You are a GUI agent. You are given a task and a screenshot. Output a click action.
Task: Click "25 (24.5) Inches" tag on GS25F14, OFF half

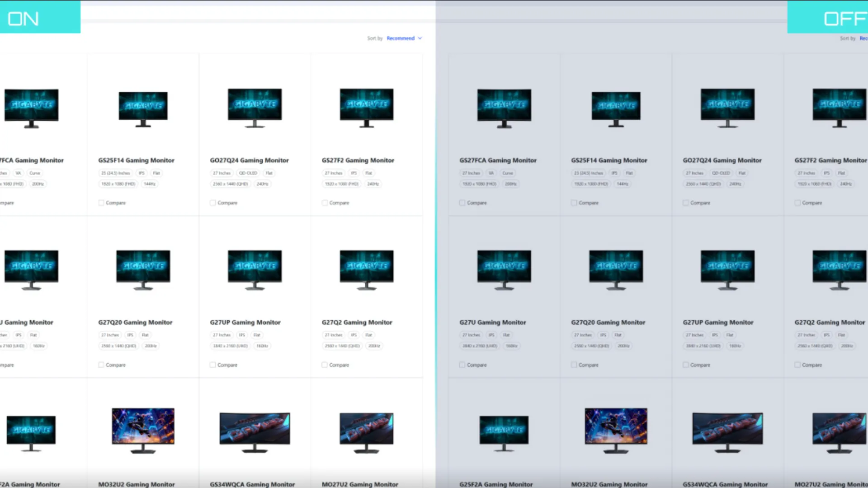tap(588, 173)
